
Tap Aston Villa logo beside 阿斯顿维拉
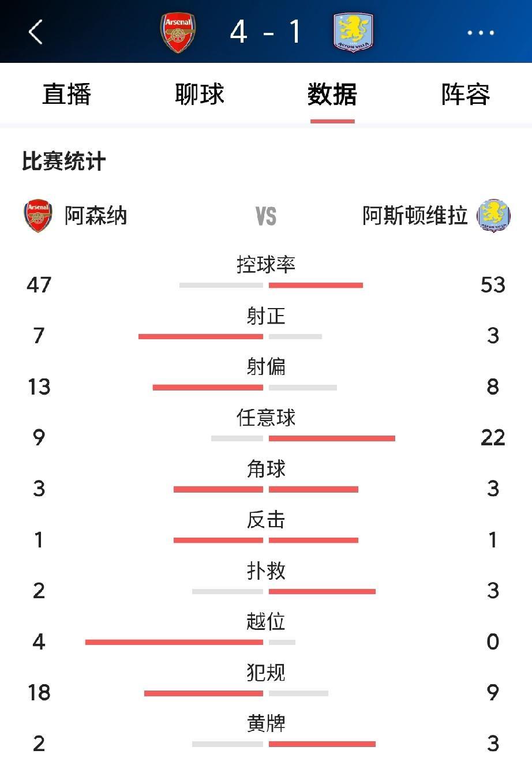point(493,216)
